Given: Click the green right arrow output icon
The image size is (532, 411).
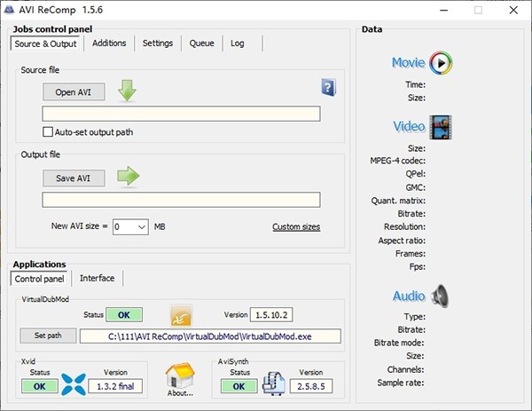Looking at the screenshot, I should [129, 177].
